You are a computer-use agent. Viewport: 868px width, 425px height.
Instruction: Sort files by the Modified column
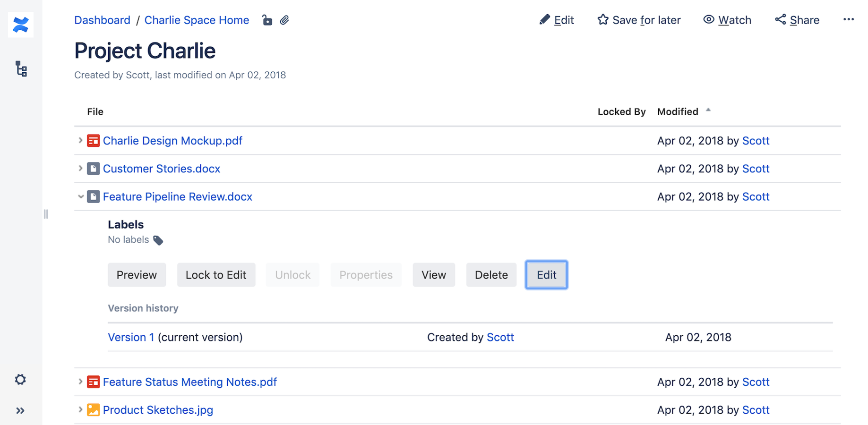[x=678, y=111]
